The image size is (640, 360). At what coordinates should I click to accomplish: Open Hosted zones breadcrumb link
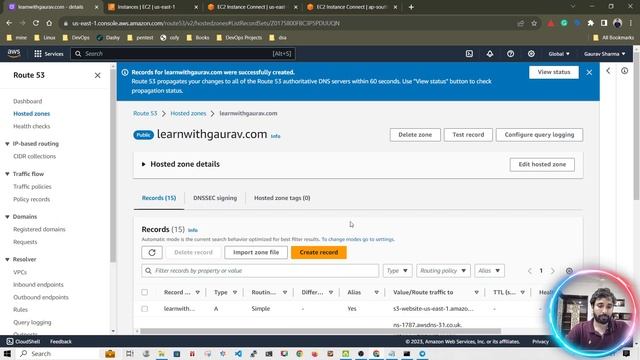coord(188,113)
